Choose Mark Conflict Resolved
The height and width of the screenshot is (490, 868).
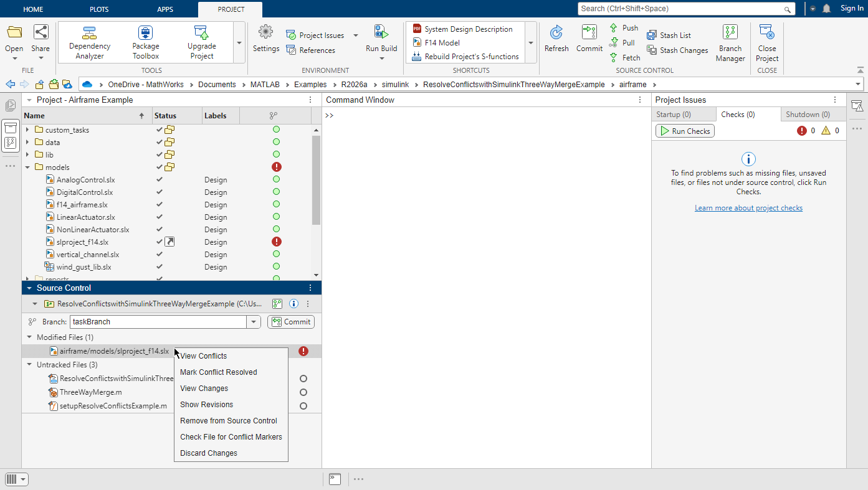[x=231, y=372]
